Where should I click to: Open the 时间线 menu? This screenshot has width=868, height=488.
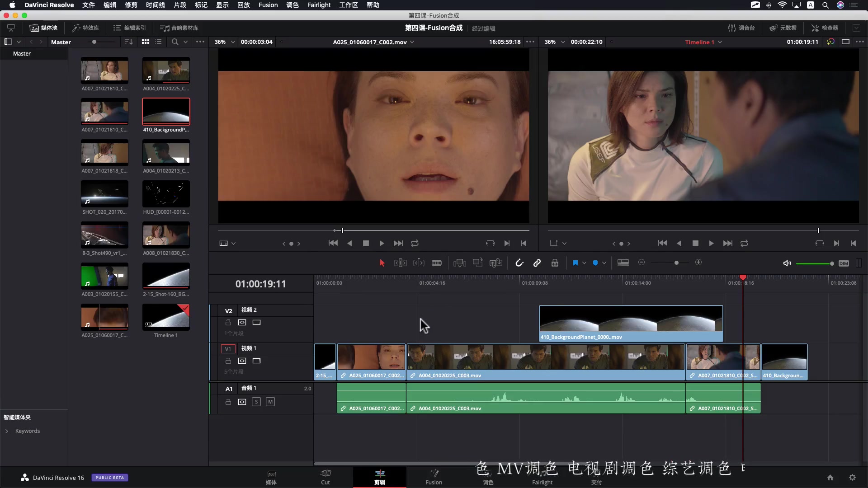(156, 5)
